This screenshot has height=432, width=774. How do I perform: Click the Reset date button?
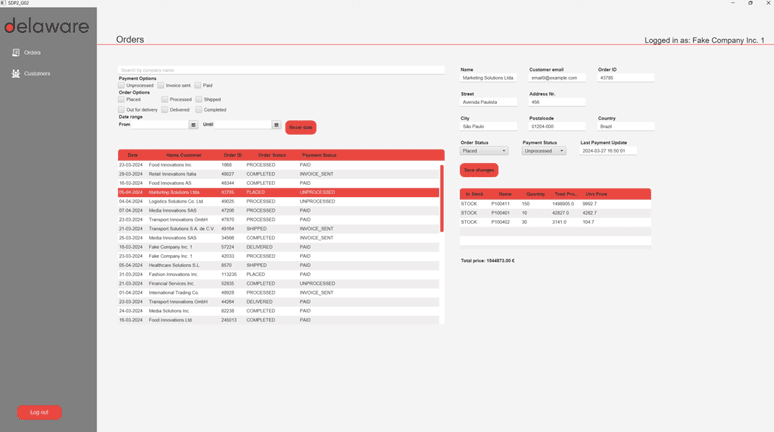[301, 127]
